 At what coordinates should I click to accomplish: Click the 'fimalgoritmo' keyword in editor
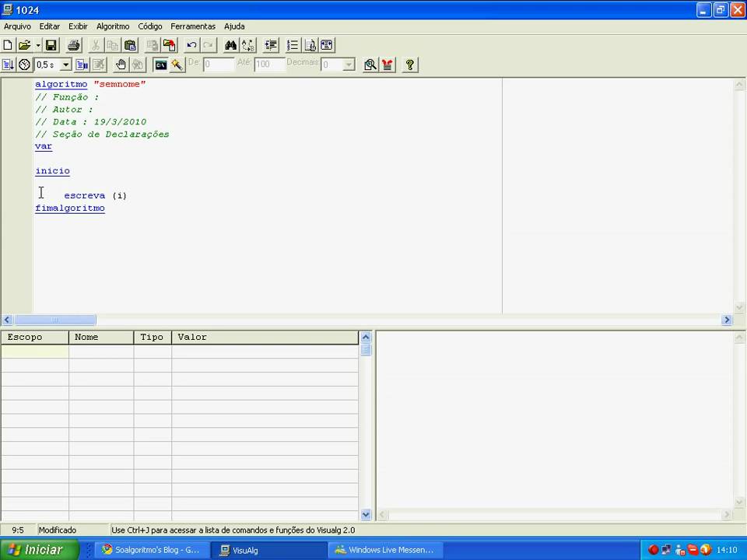[x=70, y=208]
